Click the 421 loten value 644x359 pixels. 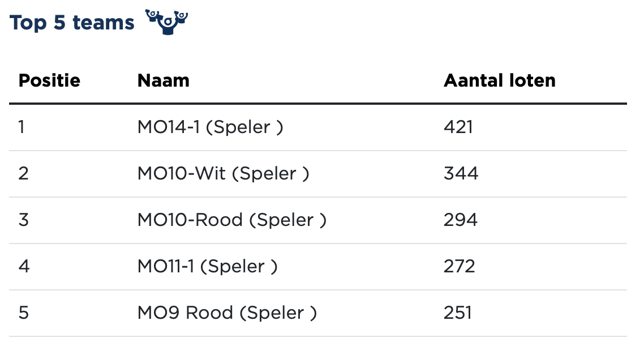coord(458,127)
